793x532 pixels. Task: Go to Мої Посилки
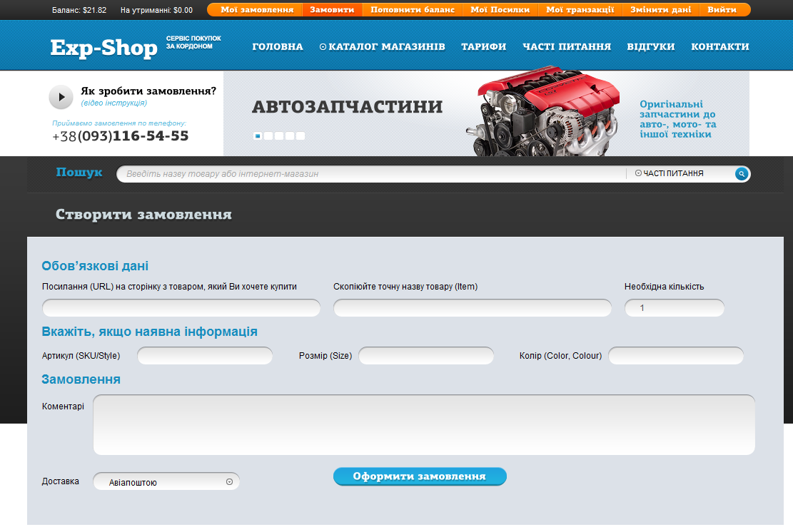[500, 9]
